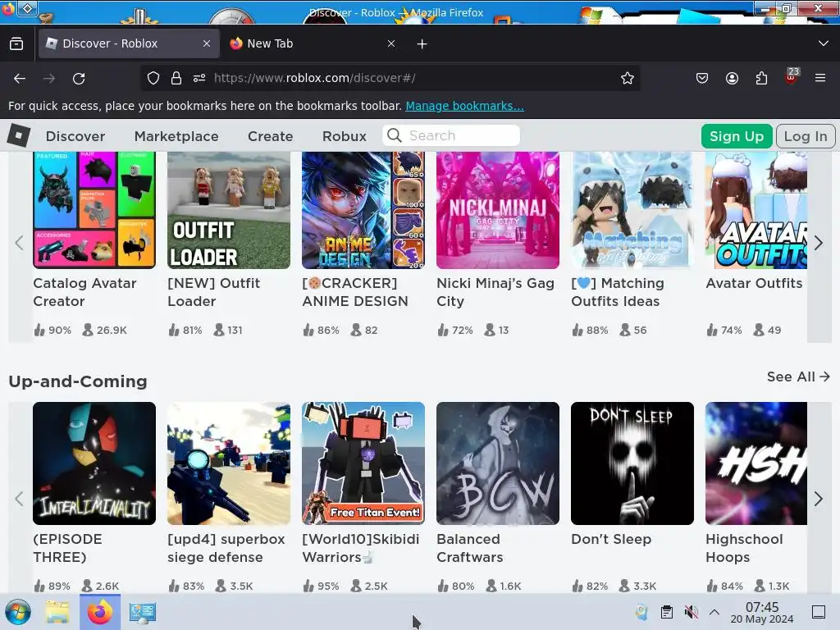The width and height of the screenshot is (840, 630).
Task: Click the green Sign Up button
Action: click(737, 136)
